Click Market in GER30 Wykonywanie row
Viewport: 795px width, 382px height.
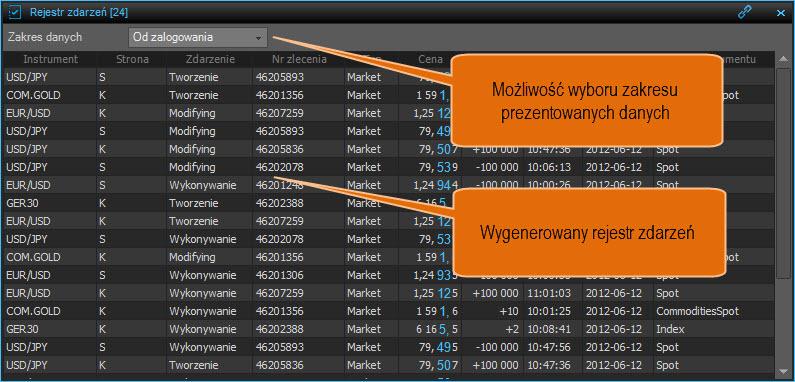click(x=364, y=329)
